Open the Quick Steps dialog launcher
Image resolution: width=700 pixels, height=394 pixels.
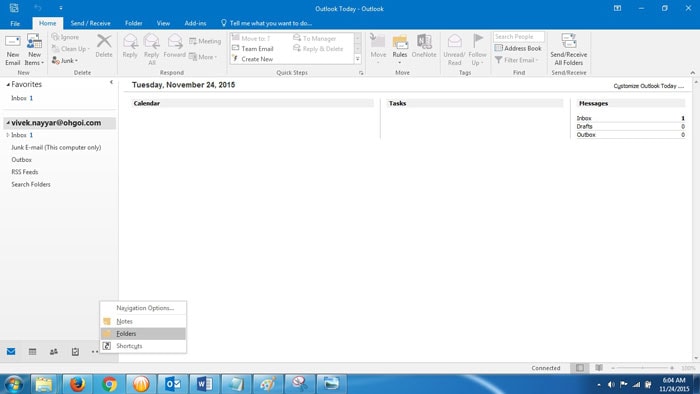pyautogui.click(x=361, y=73)
